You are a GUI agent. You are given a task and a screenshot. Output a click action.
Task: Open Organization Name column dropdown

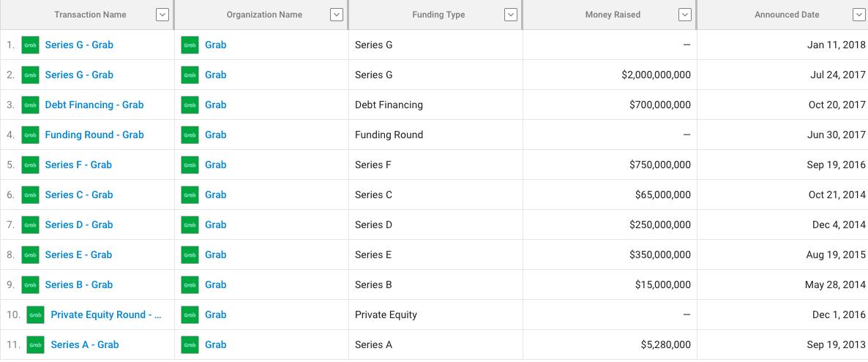click(337, 15)
